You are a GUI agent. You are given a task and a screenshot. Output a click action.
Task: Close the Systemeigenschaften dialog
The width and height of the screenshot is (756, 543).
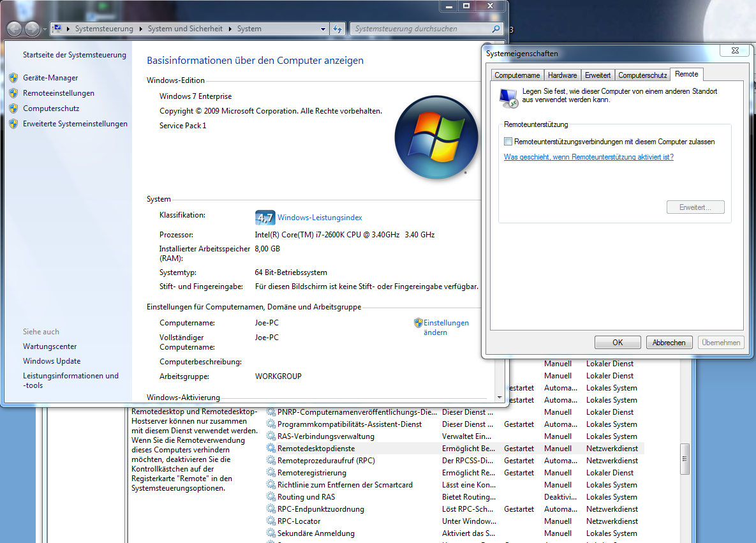[735, 50]
